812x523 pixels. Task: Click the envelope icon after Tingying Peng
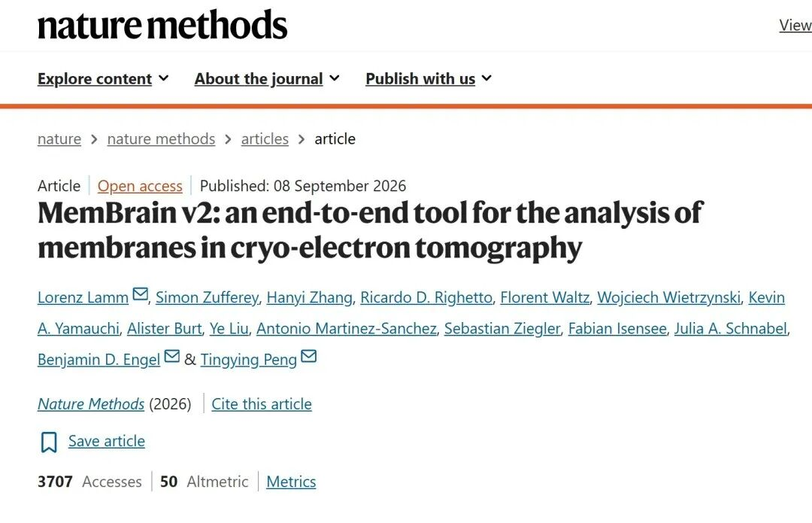(309, 356)
